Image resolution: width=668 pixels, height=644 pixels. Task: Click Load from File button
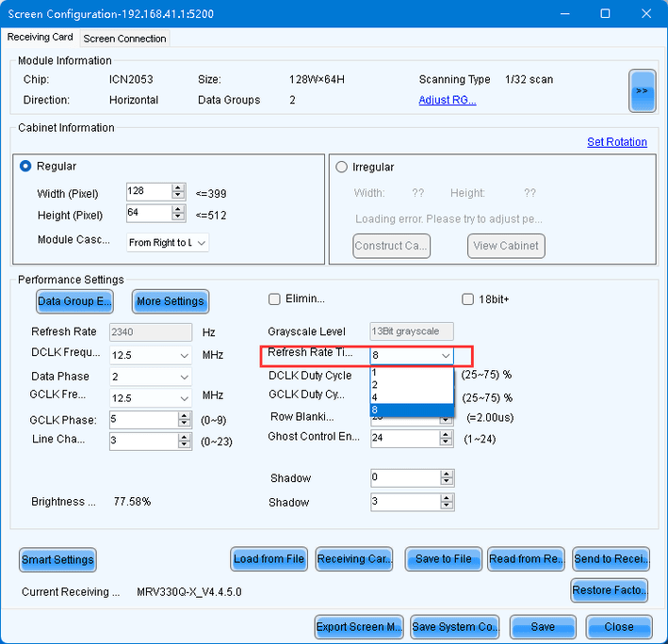[x=269, y=559]
